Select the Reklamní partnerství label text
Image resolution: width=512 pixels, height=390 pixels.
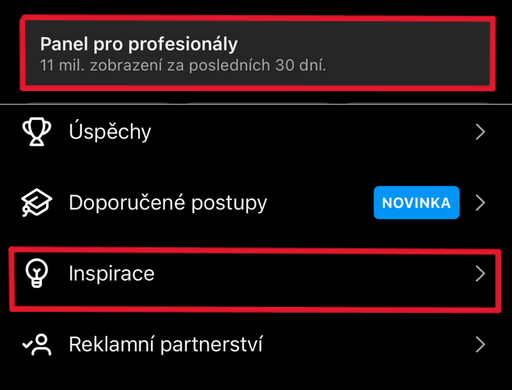coord(166,344)
